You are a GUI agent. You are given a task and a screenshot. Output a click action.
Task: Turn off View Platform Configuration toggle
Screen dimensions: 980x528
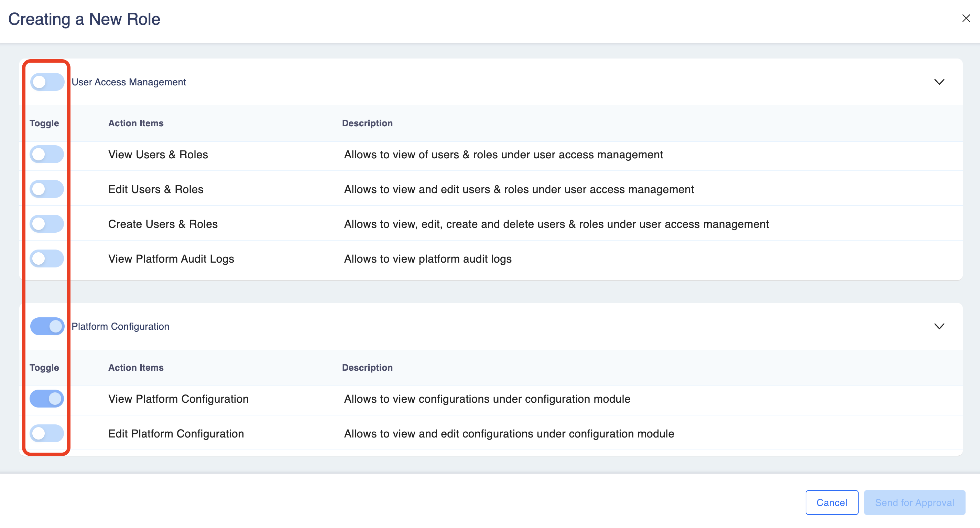[x=47, y=399]
